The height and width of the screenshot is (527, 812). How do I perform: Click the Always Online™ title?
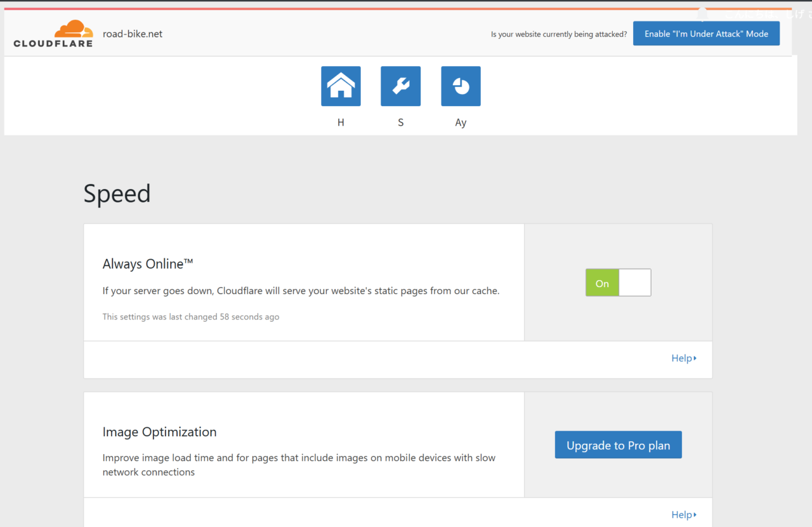tap(148, 263)
